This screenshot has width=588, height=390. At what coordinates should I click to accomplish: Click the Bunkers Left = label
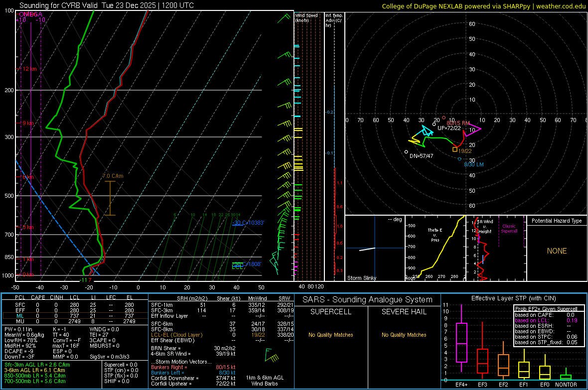pos(167,373)
